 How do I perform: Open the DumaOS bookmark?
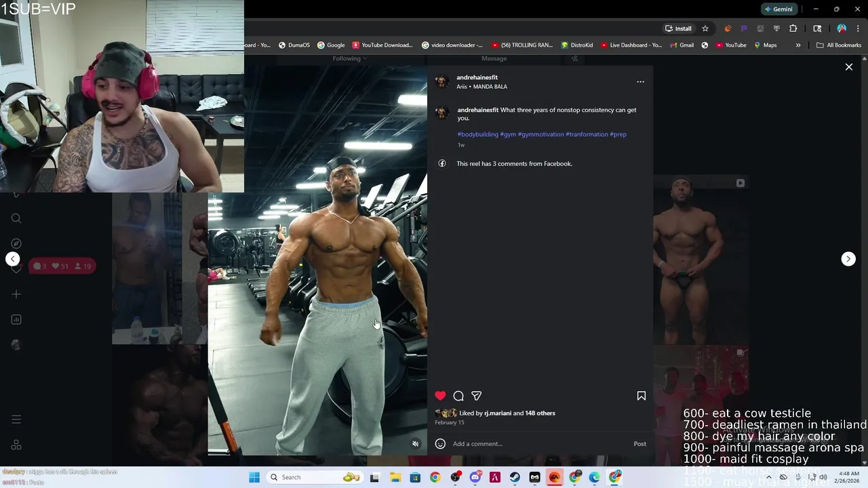coord(294,45)
